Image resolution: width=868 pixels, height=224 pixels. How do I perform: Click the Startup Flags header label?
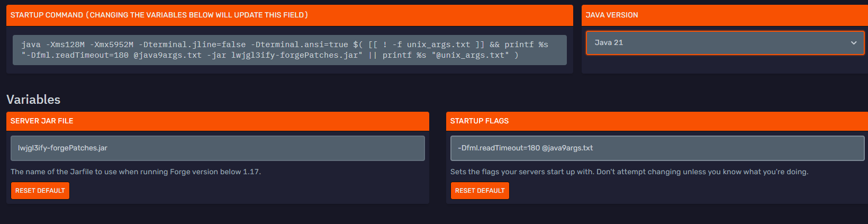pyautogui.click(x=479, y=121)
